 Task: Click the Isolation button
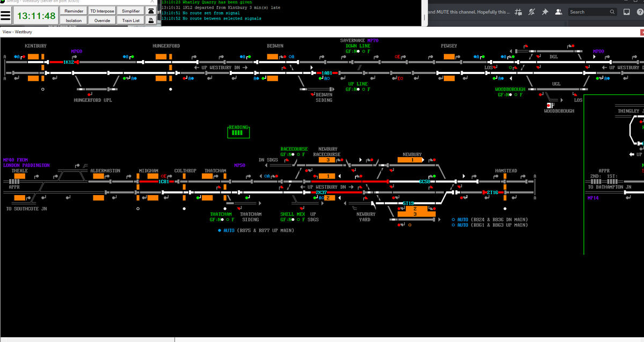[74, 20]
